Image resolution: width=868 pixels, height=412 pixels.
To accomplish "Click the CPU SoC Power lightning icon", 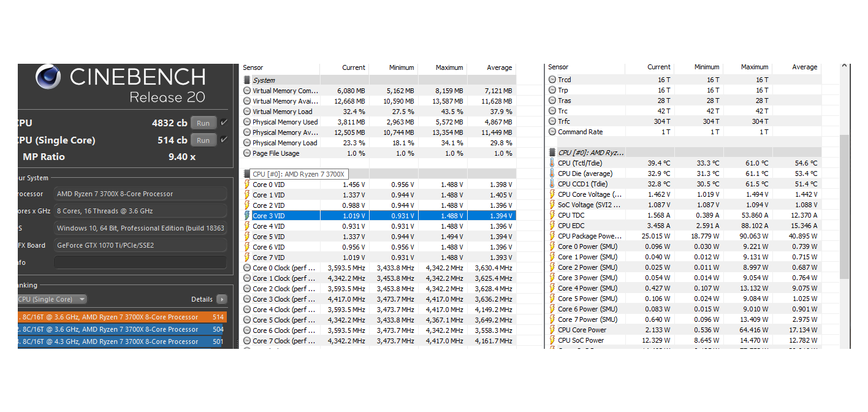I will click(552, 340).
